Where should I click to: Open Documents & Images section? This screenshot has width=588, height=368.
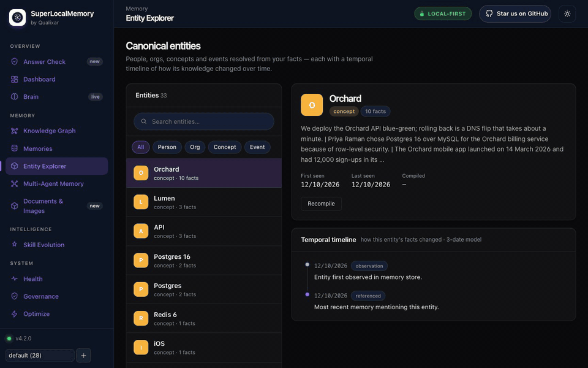pos(56,206)
